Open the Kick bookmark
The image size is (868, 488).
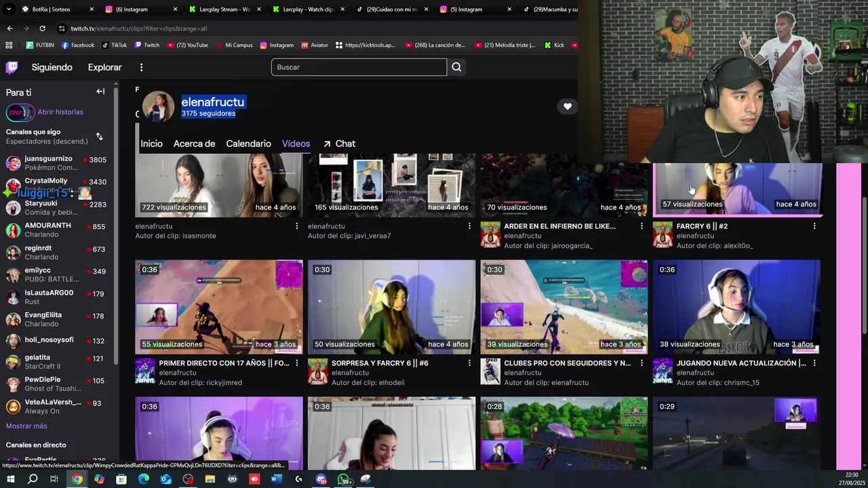554,45
